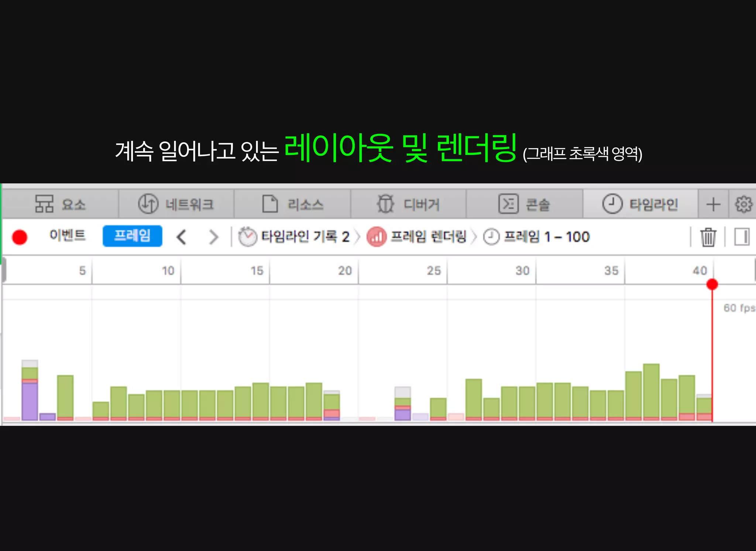The image size is (756, 551).
Task: Click the stopwatch icon beside 타임라인 기록 2
Action: click(x=247, y=236)
